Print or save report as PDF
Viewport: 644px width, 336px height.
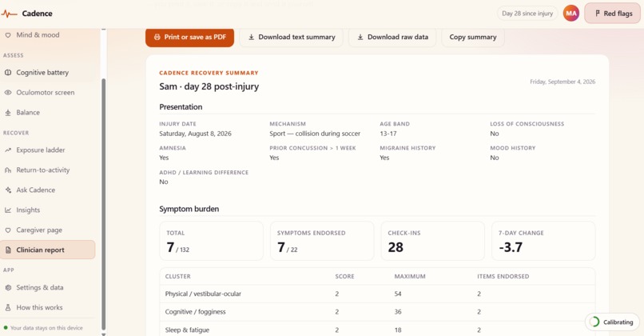189,37
